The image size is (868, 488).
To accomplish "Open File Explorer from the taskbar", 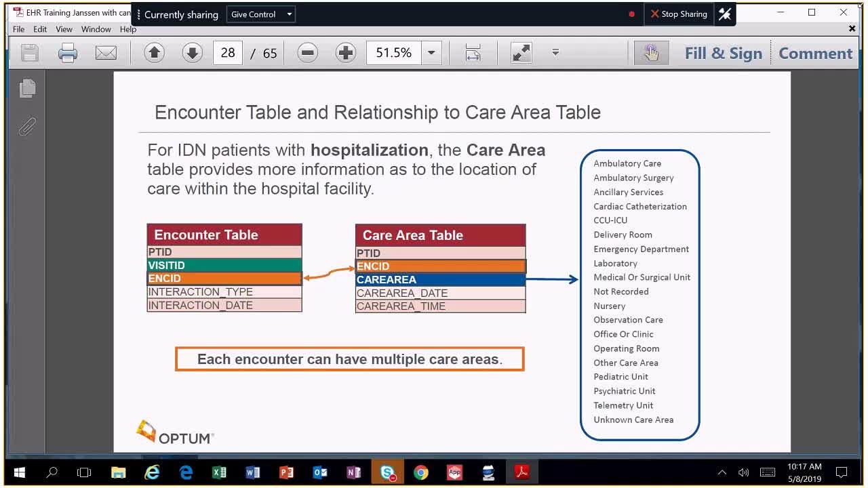I will point(118,472).
